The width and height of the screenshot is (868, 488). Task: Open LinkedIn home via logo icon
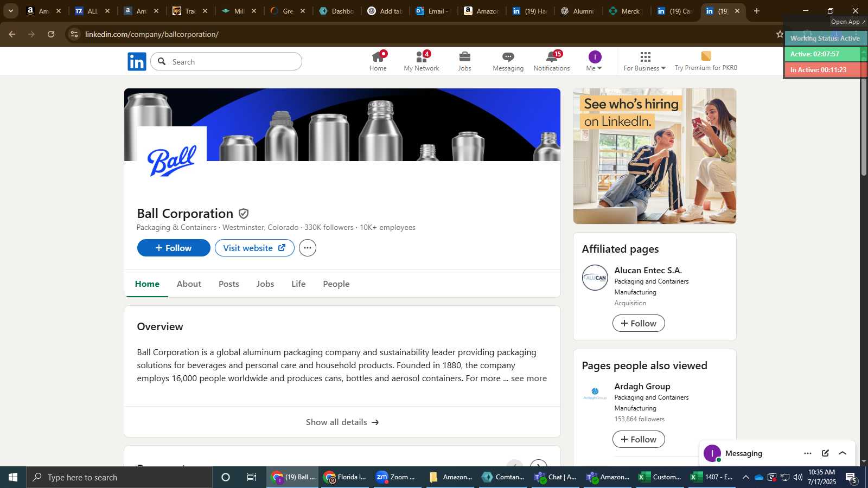(x=137, y=62)
